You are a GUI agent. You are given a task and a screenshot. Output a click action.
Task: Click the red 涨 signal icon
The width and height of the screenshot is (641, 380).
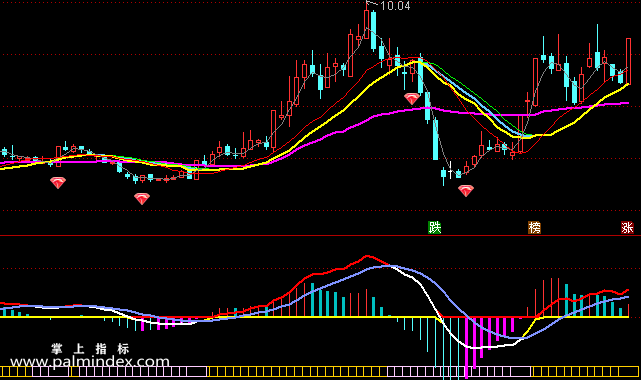coord(627,228)
